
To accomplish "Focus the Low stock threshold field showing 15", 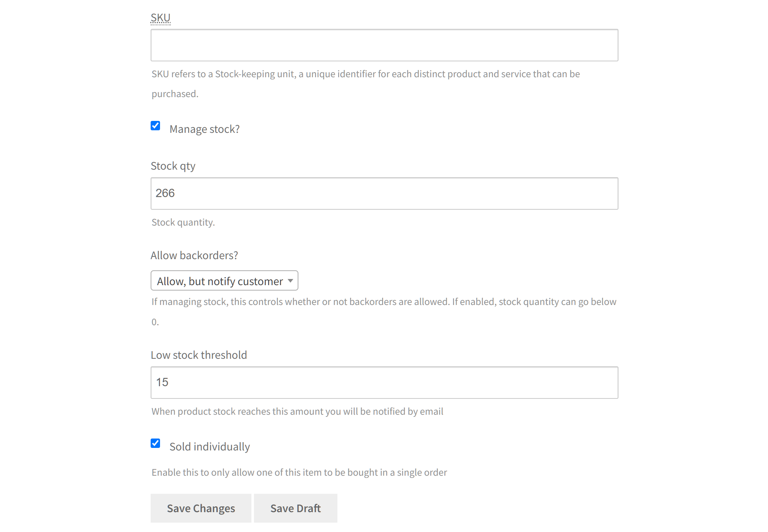I will coord(384,383).
